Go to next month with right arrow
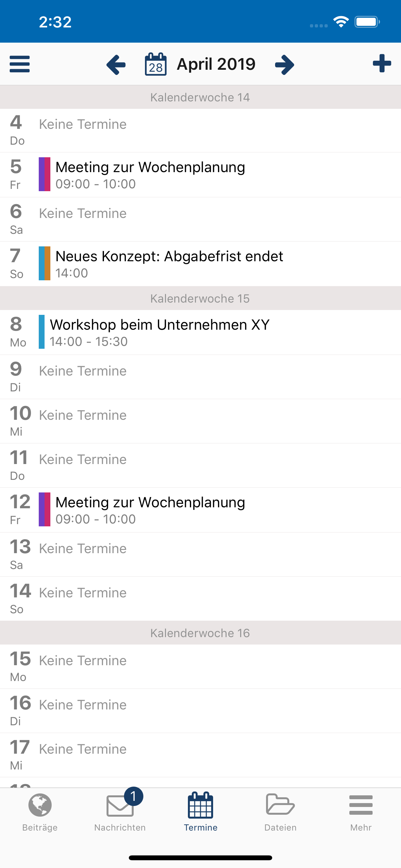Image resolution: width=401 pixels, height=868 pixels. [x=285, y=64]
